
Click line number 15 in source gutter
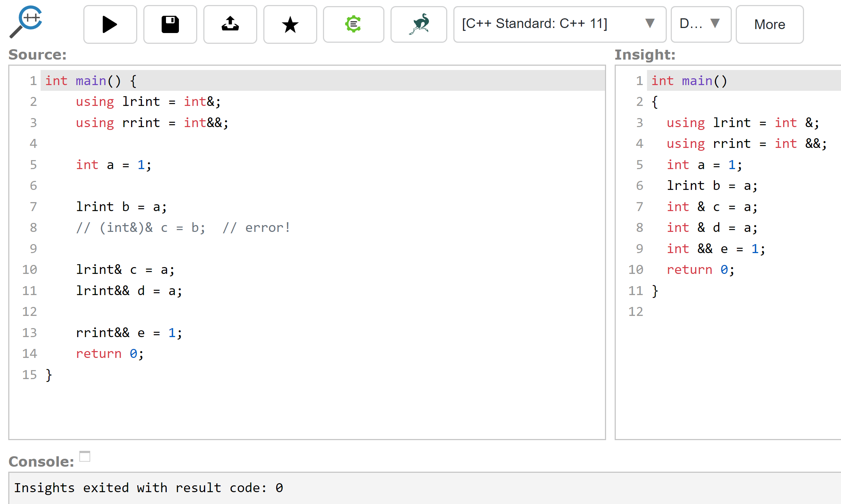(x=29, y=375)
